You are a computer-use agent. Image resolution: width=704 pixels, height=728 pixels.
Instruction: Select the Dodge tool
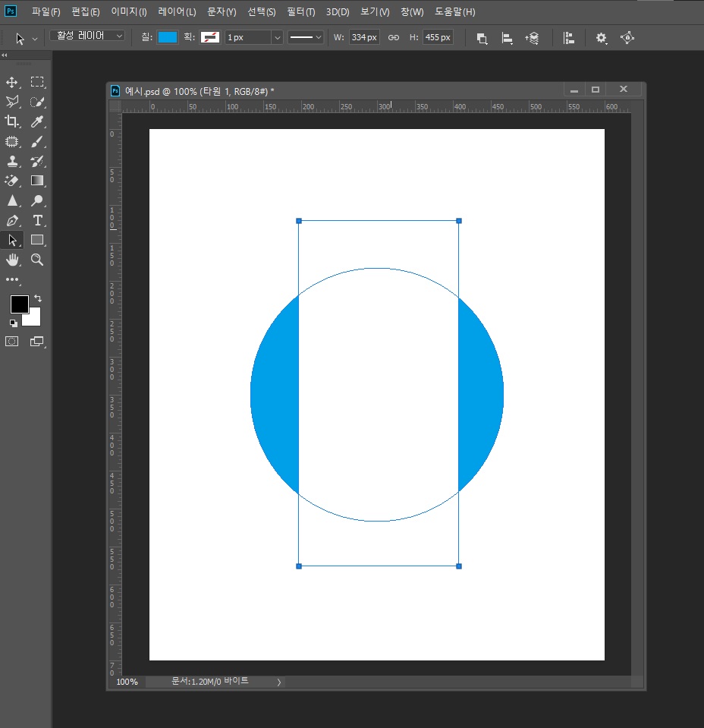tap(37, 200)
